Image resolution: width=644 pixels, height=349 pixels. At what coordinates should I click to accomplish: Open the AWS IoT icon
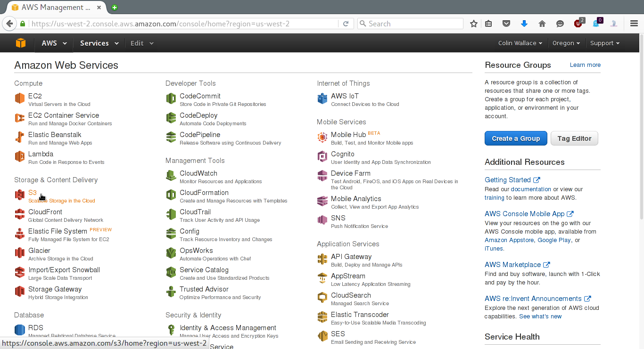coord(322,98)
